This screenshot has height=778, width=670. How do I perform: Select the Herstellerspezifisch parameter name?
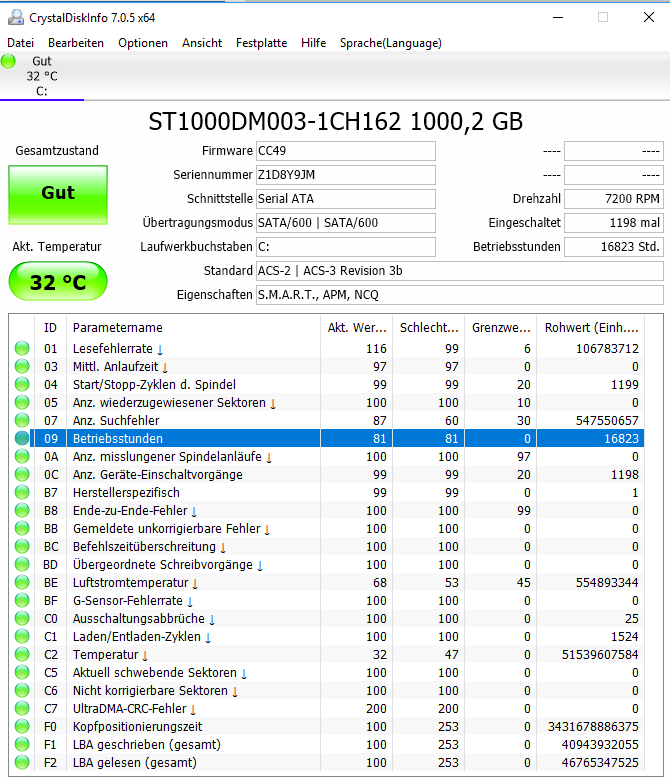pyautogui.click(x=126, y=492)
